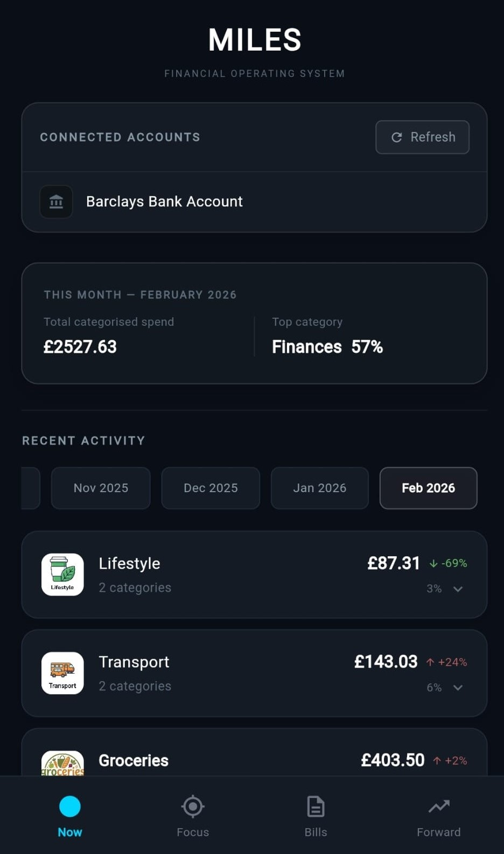Image resolution: width=504 pixels, height=854 pixels.
Task: Click the Transport van icon
Action: [62, 673]
